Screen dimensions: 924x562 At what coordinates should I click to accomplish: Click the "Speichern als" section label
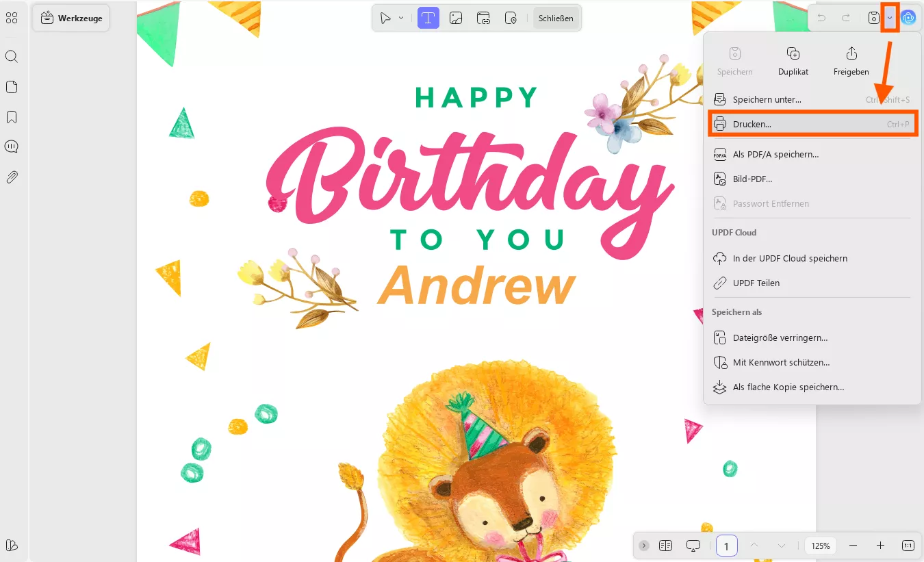tap(736, 312)
